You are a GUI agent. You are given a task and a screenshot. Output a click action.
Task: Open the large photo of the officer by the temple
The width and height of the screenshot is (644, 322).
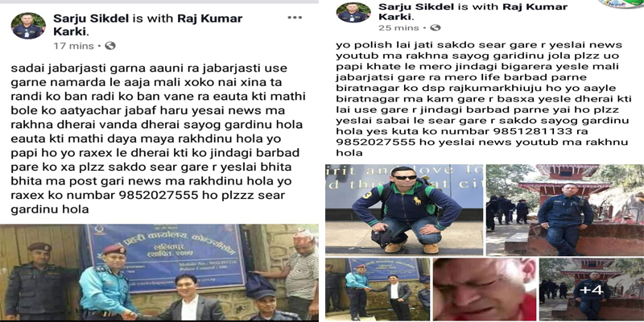(565, 210)
